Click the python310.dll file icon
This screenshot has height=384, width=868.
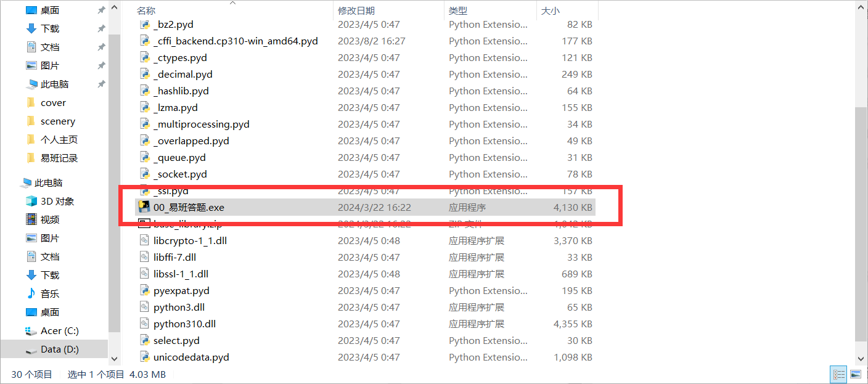coord(144,324)
